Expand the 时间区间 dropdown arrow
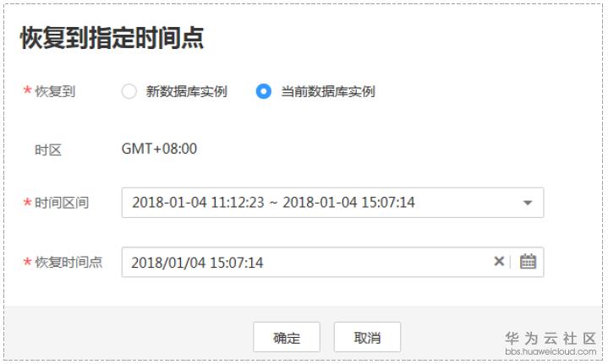 [x=528, y=203]
